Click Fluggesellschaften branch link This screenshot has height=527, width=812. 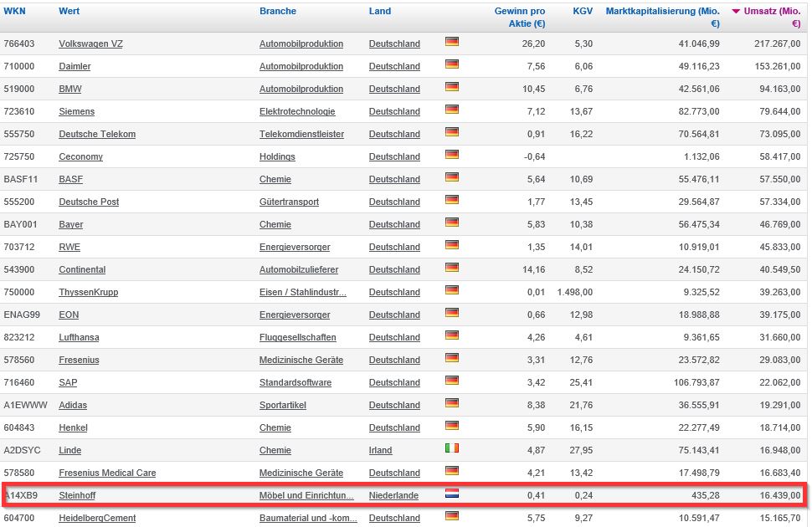pos(298,337)
